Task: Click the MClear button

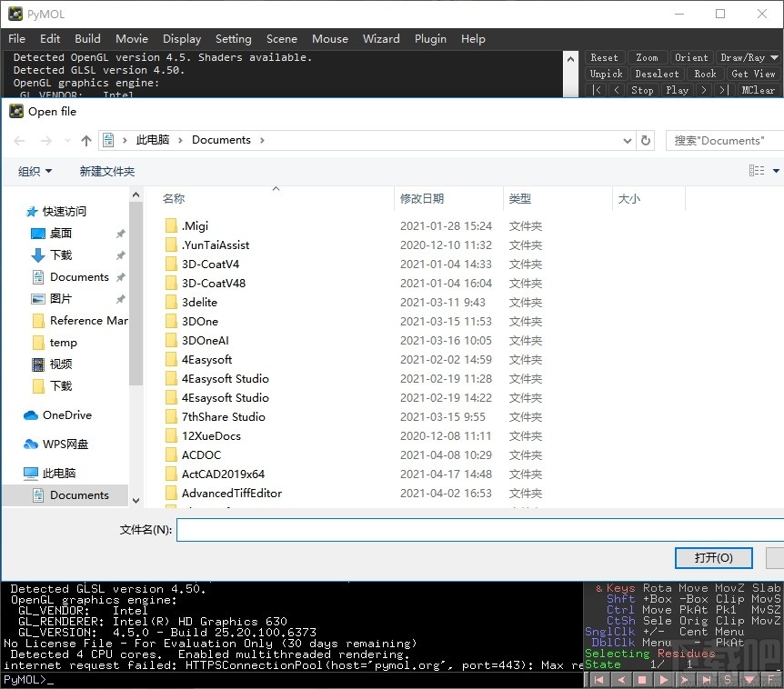Action: (758, 90)
